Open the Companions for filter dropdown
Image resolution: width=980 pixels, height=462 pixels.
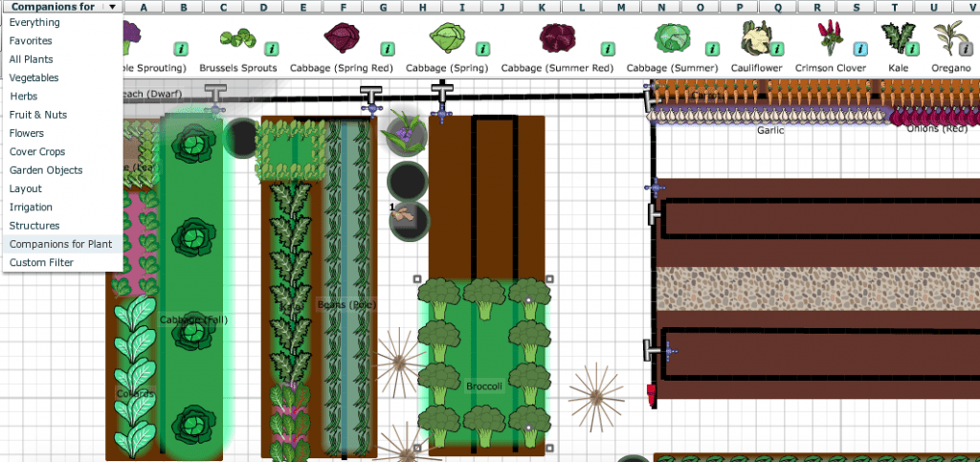62,6
